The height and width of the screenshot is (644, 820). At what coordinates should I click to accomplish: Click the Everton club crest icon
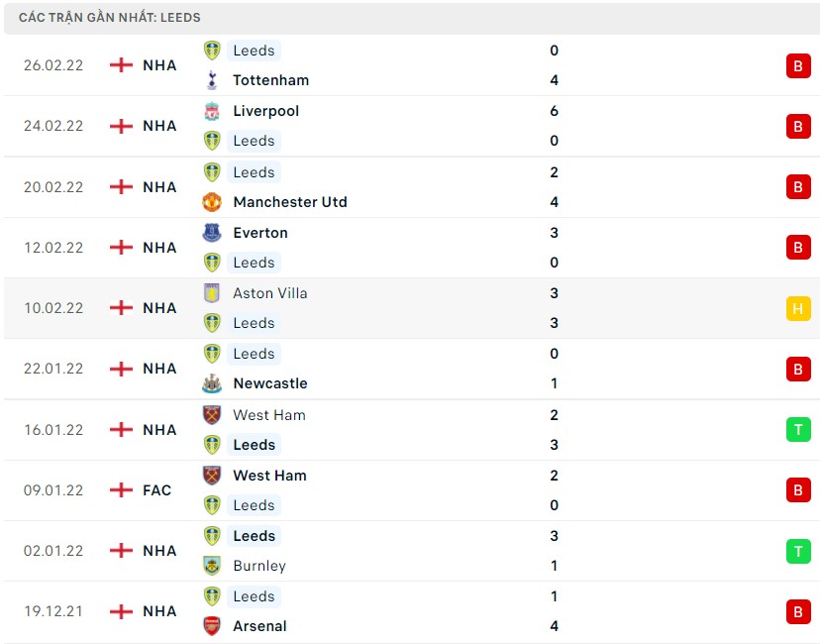point(212,233)
